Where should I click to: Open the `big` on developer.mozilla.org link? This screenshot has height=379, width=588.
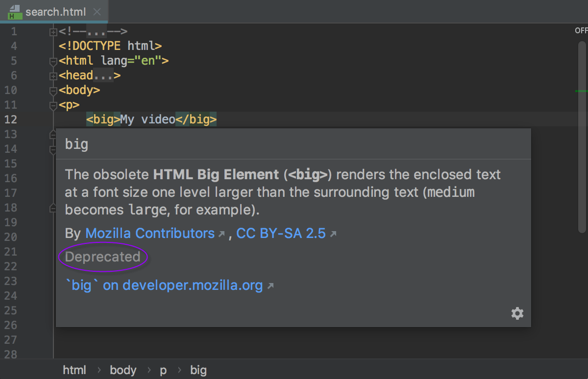click(x=164, y=285)
